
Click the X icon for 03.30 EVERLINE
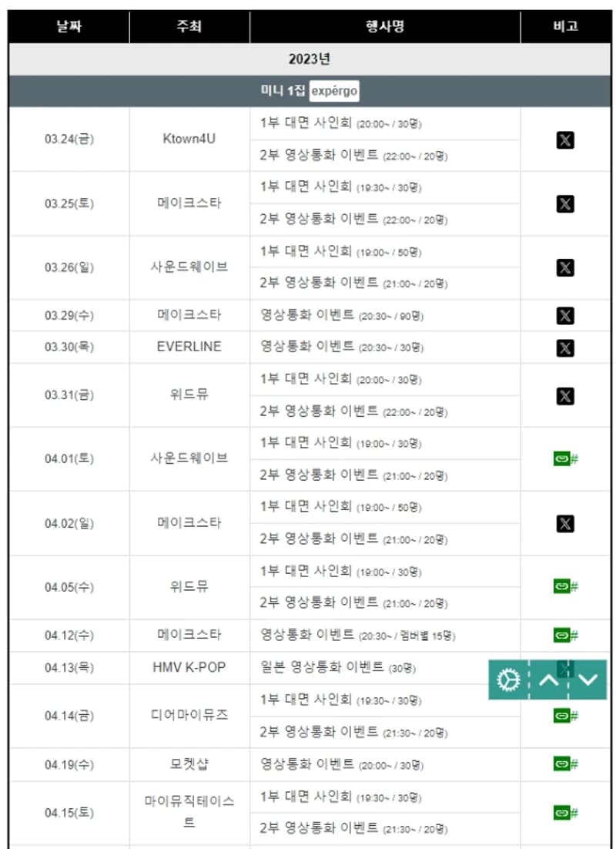coord(565,347)
